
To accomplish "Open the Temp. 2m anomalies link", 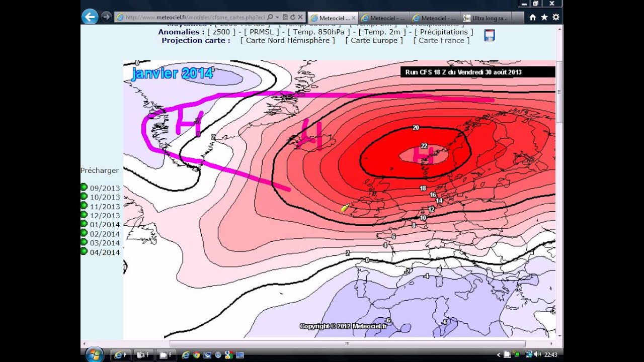I will click(x=382, y=32).
